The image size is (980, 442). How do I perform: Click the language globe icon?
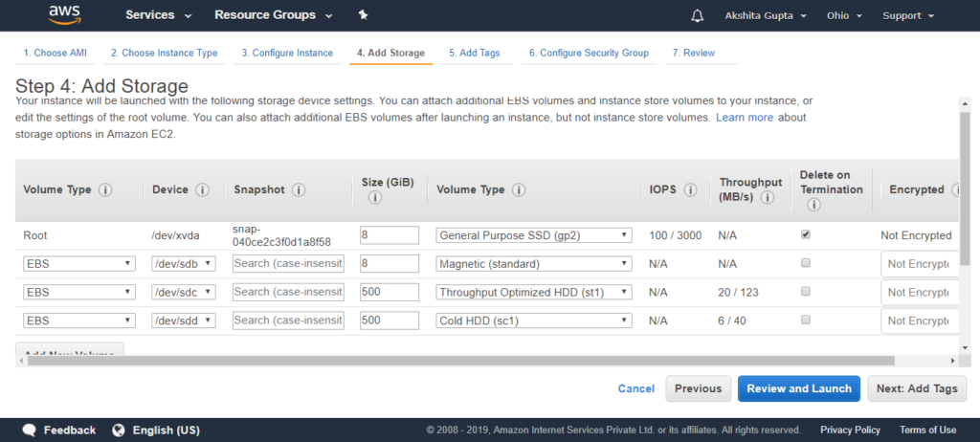pyautogui.click(x=119, y=431)
